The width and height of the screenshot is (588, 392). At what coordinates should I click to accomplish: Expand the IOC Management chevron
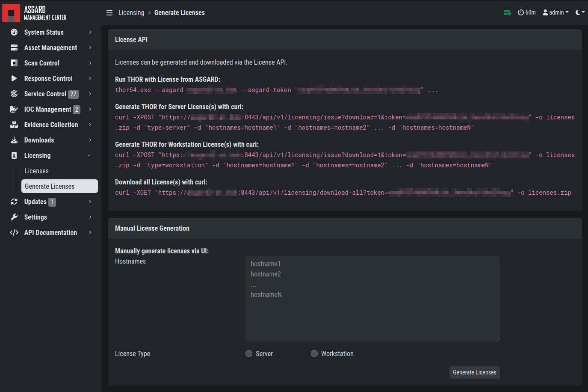coord(90,109)
